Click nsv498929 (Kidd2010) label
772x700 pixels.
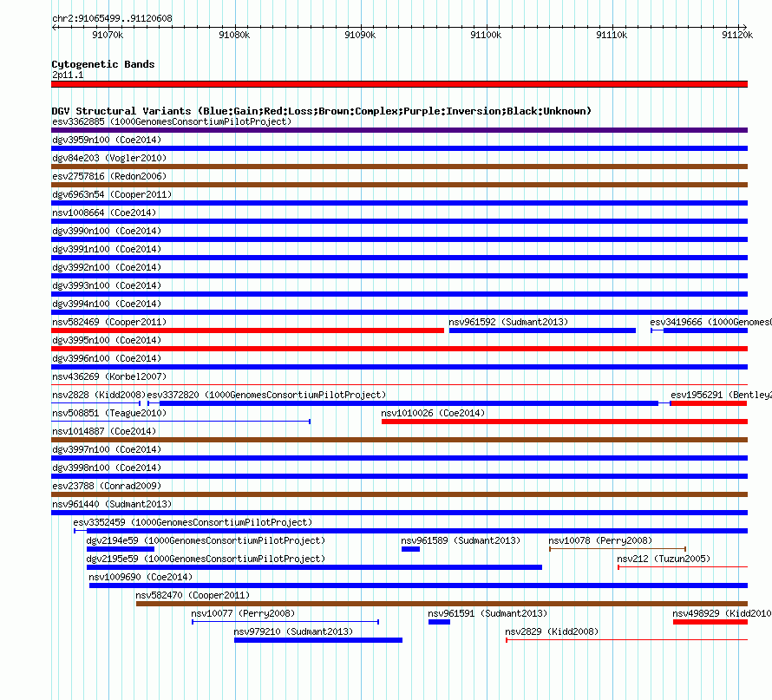(722, 613)
